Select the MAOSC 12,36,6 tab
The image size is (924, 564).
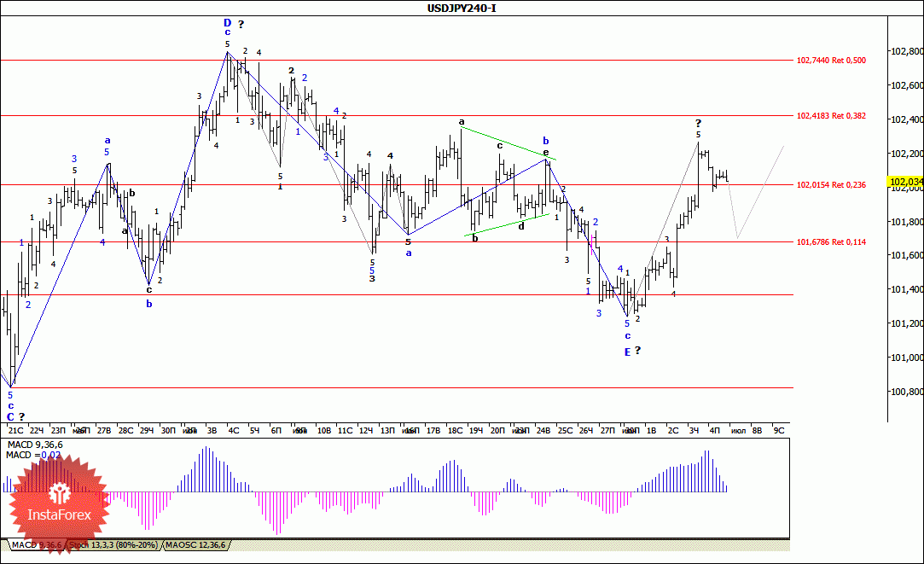195,545
